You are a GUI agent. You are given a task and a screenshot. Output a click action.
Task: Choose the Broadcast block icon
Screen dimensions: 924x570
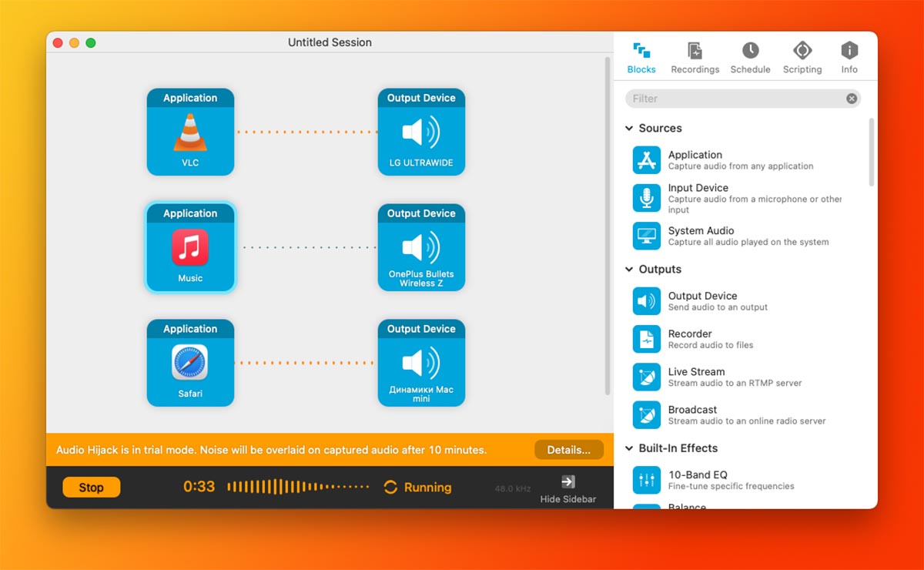coord(647,415)
